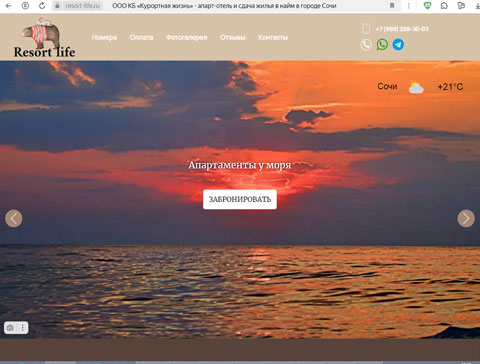
Task: Click the ЗАБРОНИРОВАТЬ booking button
Action: pyautogui.click(x=240, y=199)
